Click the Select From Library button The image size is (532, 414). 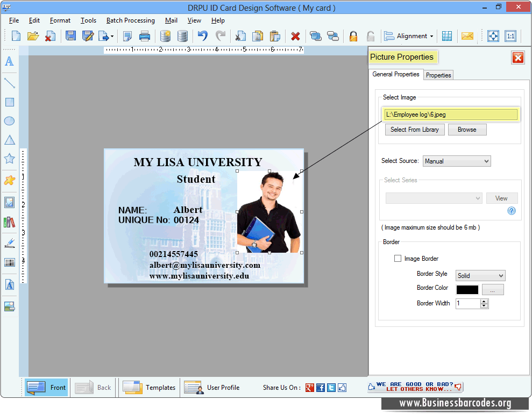pyautogui.click(x=415, y=130)
